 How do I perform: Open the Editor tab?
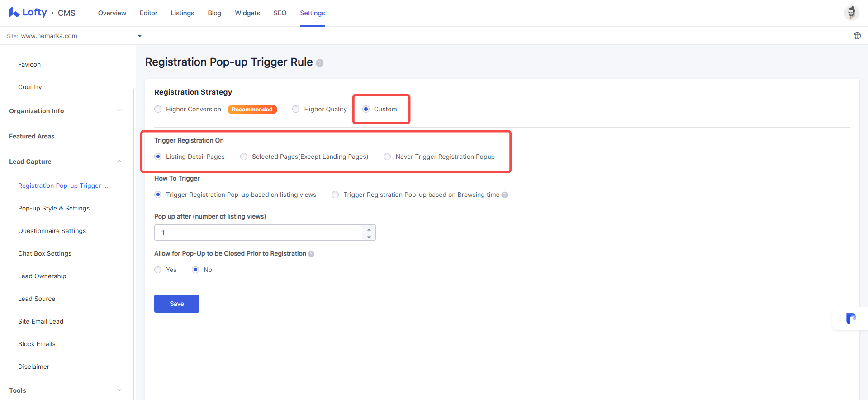coord(148,13)
